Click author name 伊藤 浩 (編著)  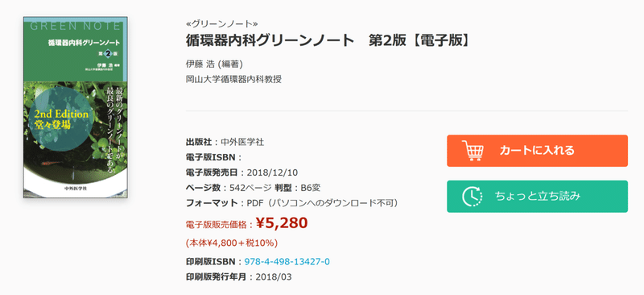point(214,64)
